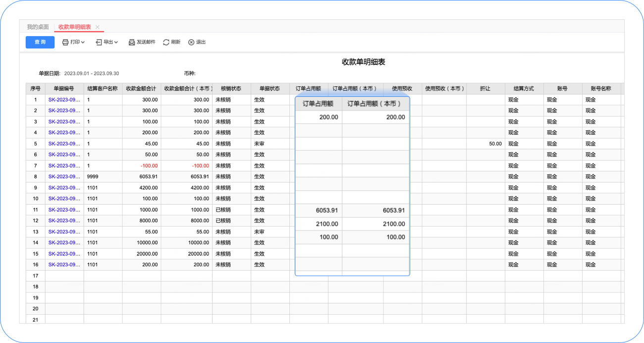Switch to 我的桌面 tab

pos(38,27)
